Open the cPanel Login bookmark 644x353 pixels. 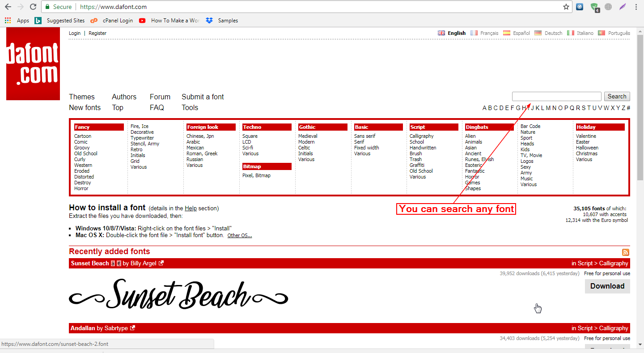click(111, 21)
